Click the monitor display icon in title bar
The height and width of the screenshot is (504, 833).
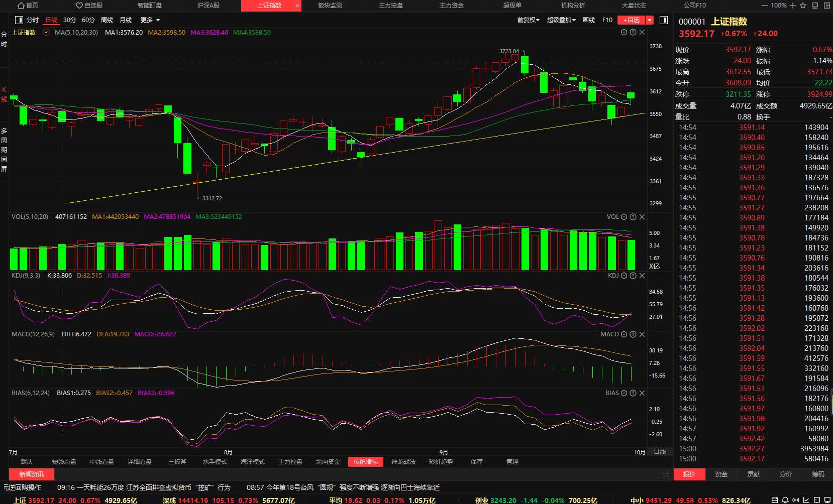click(815, 6)
